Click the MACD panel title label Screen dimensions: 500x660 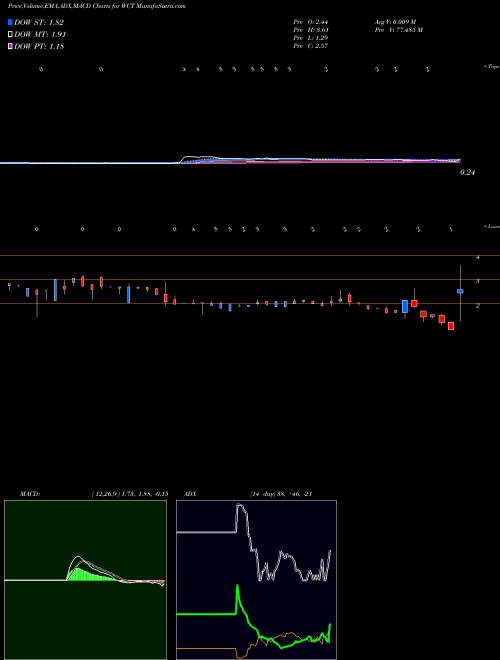30,494
